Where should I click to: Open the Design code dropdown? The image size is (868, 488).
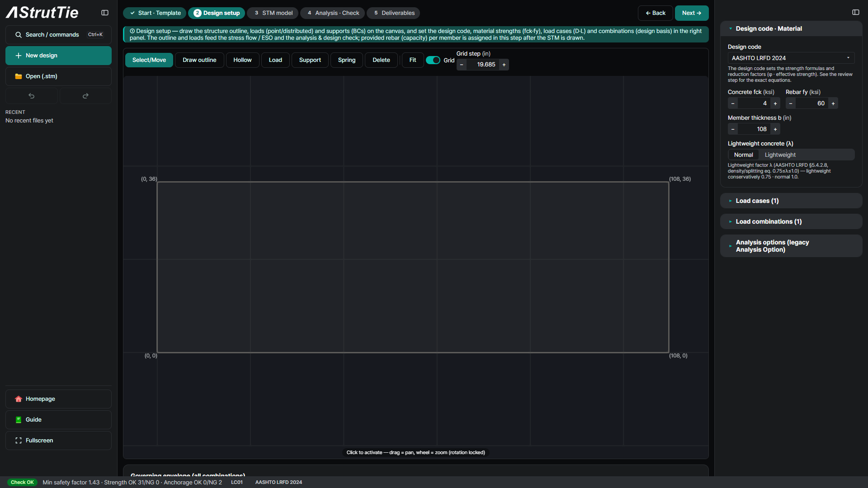click(x=791, y=58)
